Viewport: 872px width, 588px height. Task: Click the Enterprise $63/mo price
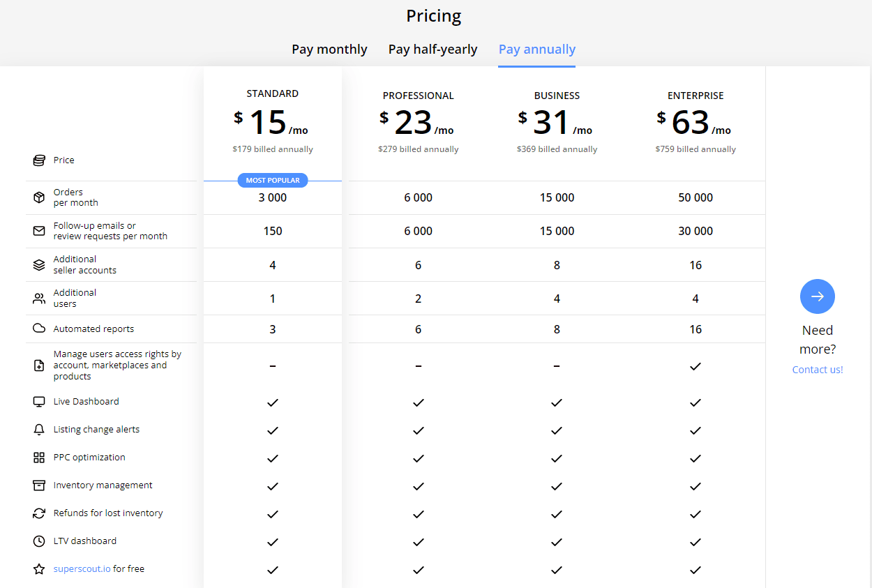click(694, 123)
